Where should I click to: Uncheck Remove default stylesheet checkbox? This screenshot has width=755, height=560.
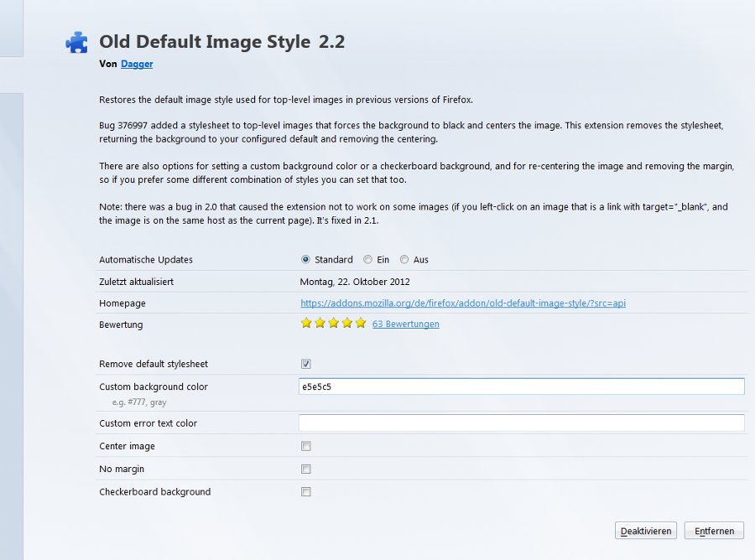(x=305, y=364)
